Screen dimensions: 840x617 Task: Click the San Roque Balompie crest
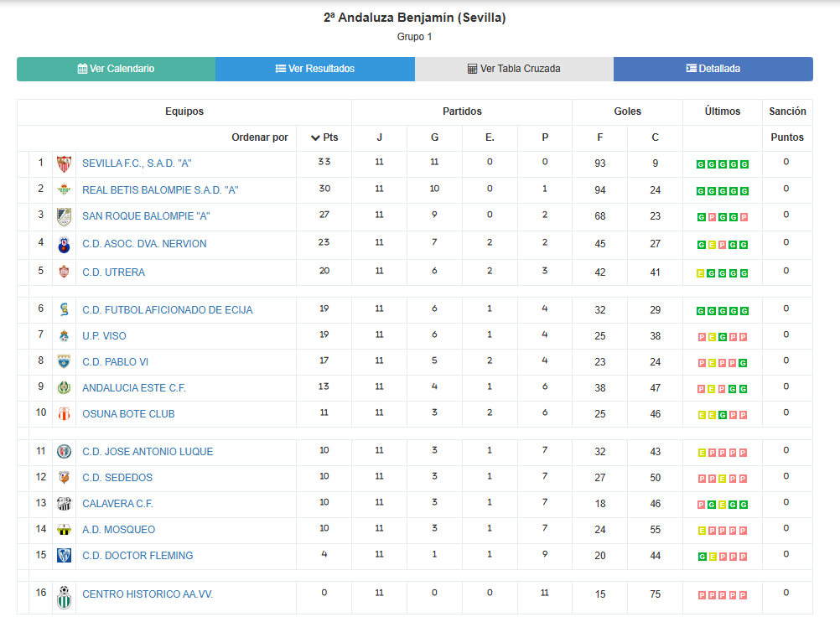click(64, 216)
